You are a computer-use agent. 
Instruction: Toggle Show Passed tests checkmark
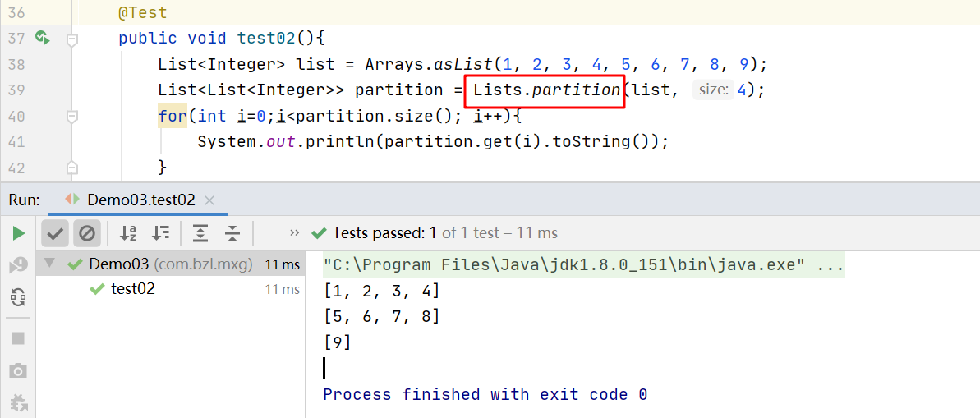click(x=55, y=234)
